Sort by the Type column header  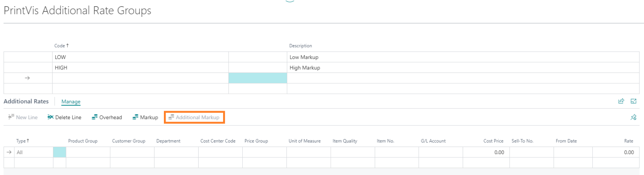pos(23,141)
